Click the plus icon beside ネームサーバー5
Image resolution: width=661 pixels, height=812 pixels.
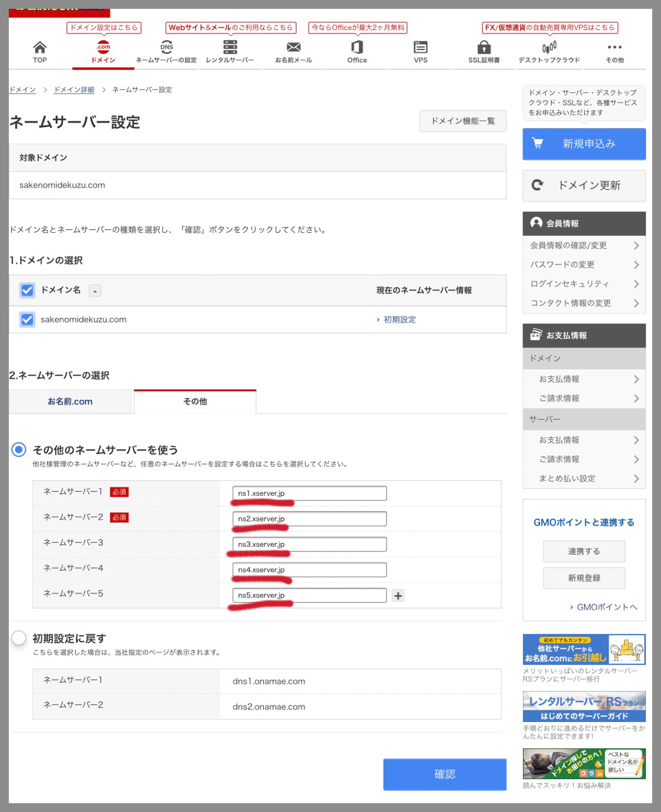(x=398, y=596)
